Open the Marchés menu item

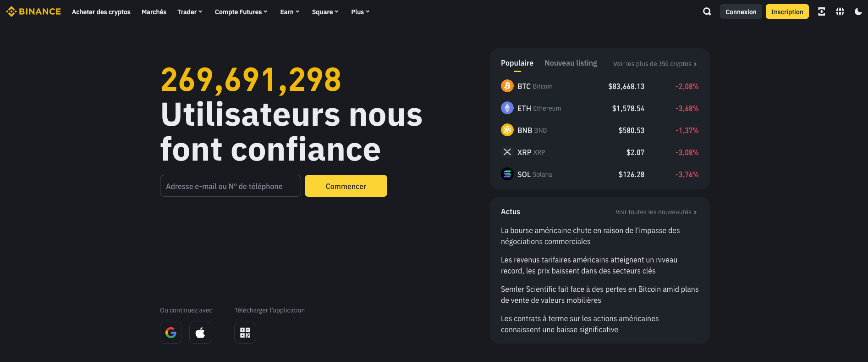(x=154, y=12)
